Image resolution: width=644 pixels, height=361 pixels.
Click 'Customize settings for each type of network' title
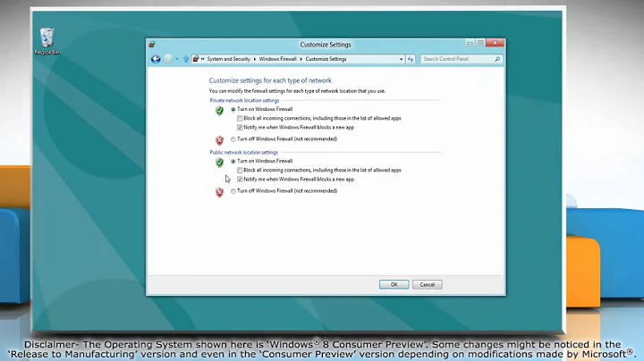coord(270,80)
